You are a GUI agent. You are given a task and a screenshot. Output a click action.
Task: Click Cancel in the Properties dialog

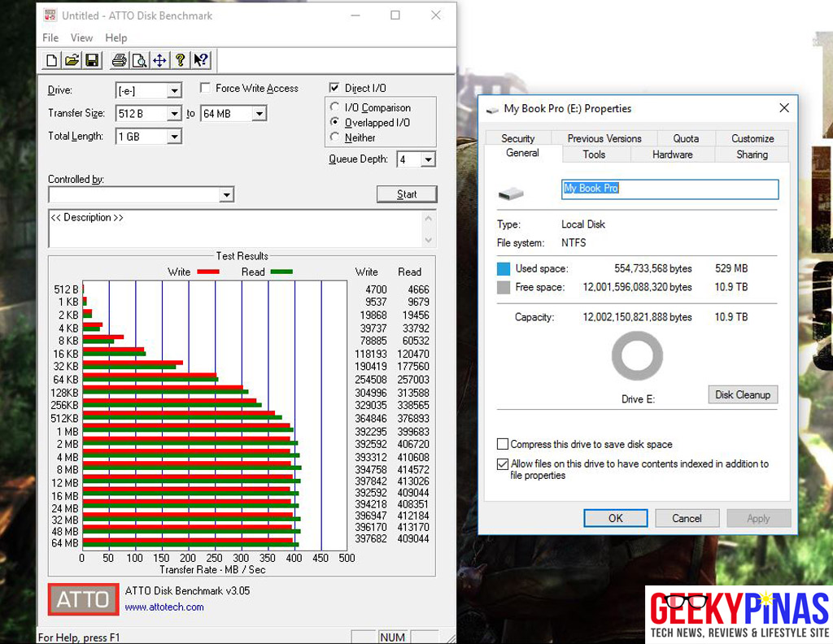pyautogui.click(x=687, y=518)
